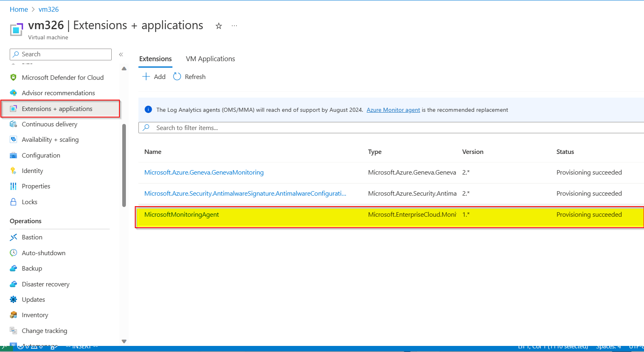
Task: Open Microsoft Defender for Cloud menu item
Action: tap(63, 77)
